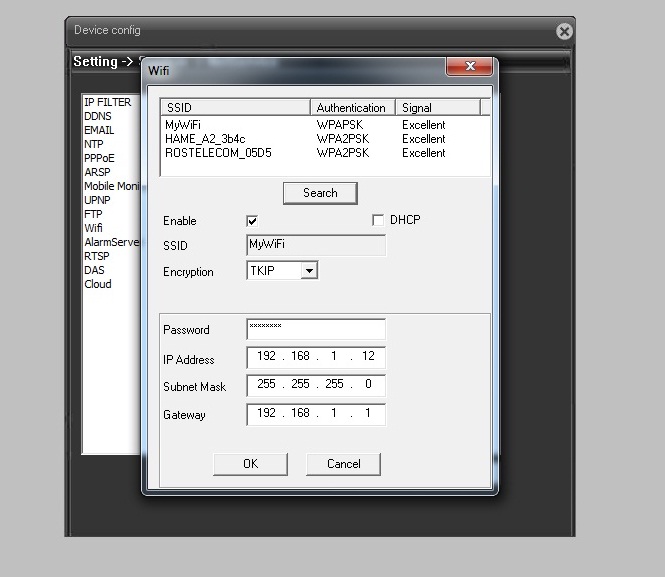Close the Wifi dialog with red X

coord(468,68)
